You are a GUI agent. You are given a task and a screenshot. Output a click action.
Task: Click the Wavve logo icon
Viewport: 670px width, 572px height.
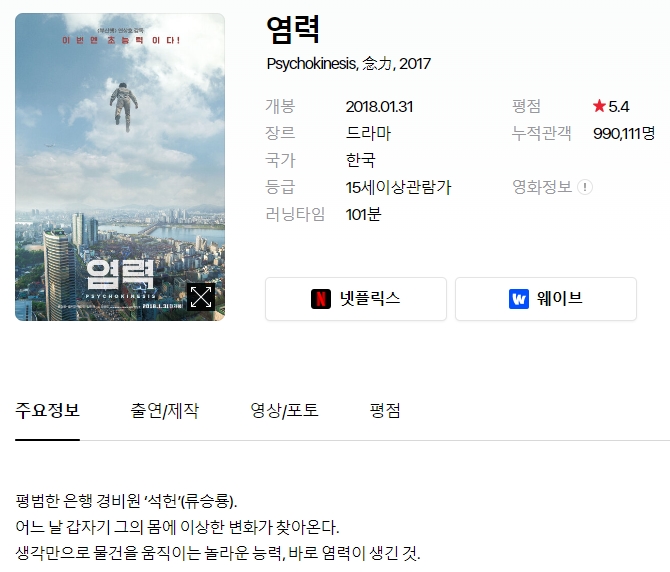pyautogui.click(x=519, y=299)
